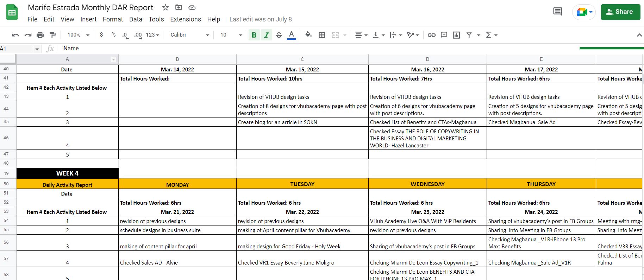
Task: Insert a link
Action: pyautogui.click(x=431, y=35)
